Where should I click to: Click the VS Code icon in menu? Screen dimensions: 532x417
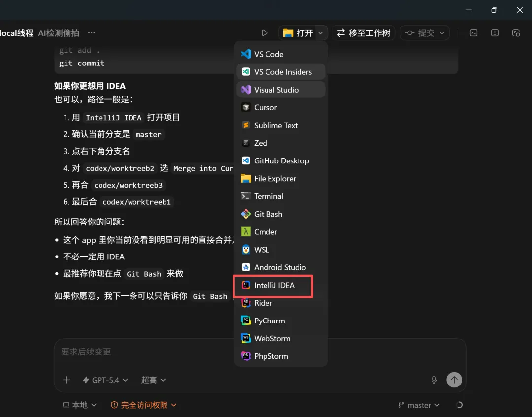point(246,54)
